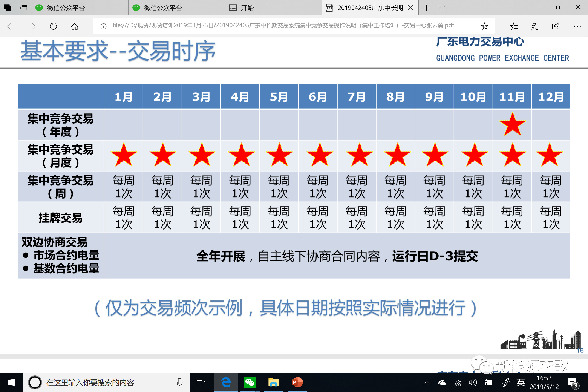Open WeChat from the taskbar
This screenshot has width=588, height=392.
(x=250, y=382)
